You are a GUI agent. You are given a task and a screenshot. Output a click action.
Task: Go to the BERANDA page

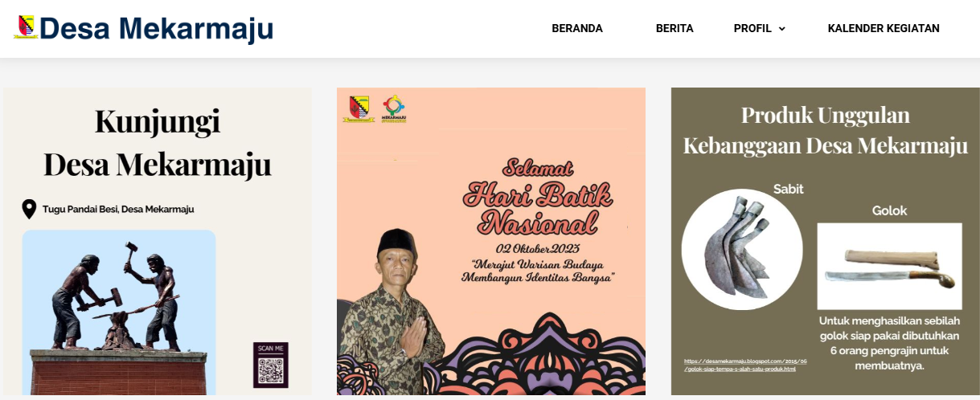[577, 28]
